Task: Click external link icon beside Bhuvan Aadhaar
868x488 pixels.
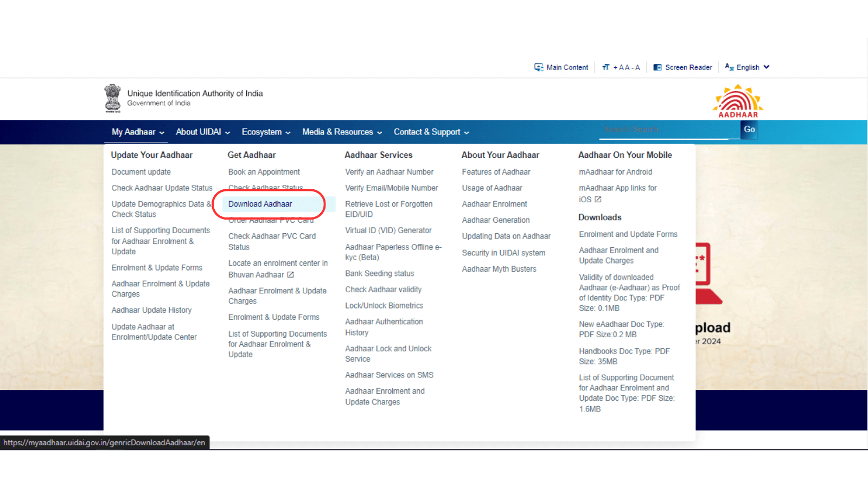Action: [x=291, y=274]
